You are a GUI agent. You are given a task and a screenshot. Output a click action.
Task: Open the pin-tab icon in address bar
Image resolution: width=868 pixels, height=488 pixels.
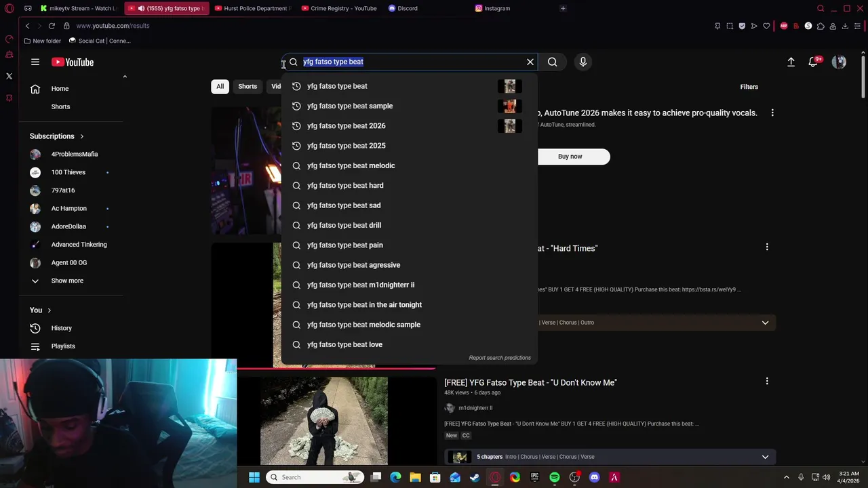tap(717, 26)
